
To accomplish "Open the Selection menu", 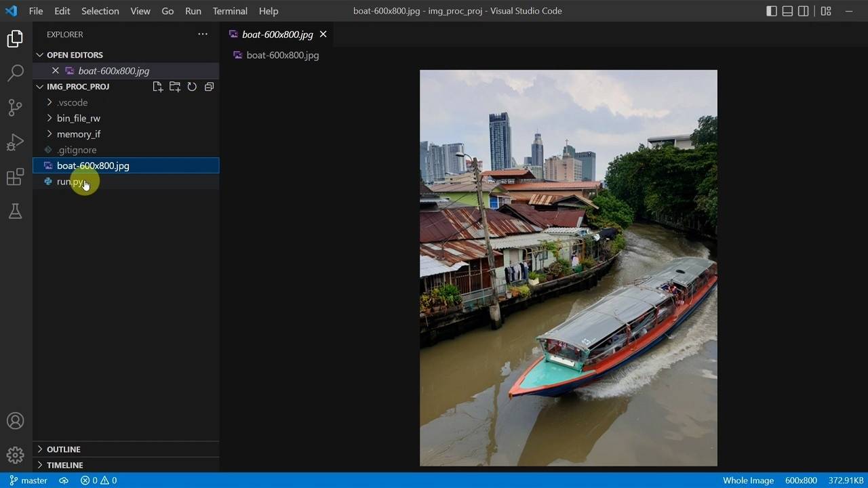I will point(100,11).
